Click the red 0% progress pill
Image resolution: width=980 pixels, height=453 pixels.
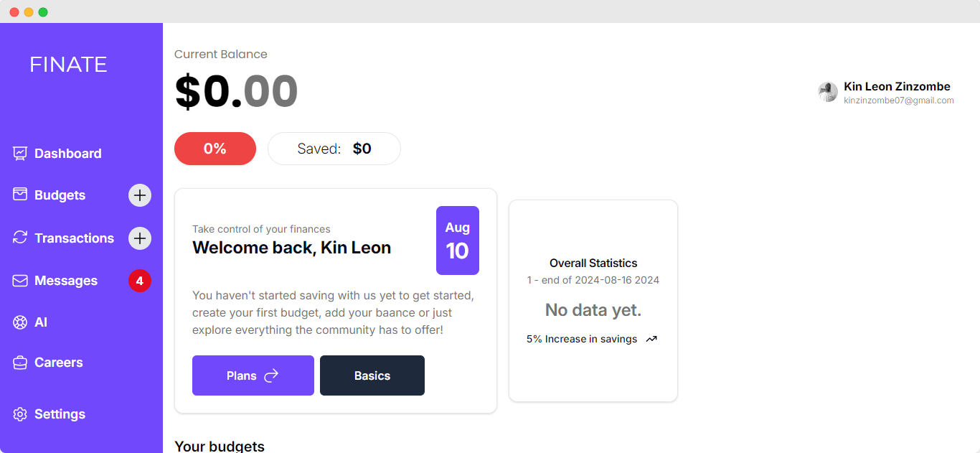pos(215,149)
